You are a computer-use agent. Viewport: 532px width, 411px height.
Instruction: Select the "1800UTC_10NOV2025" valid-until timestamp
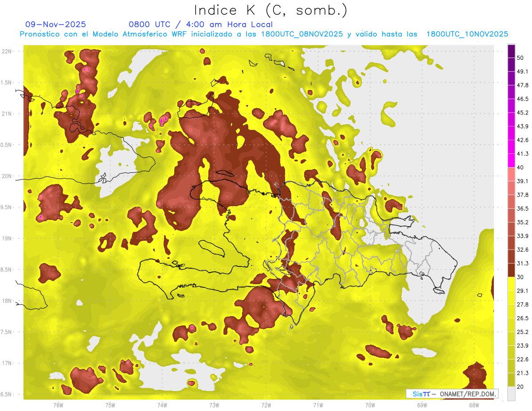tap(467, 34)
